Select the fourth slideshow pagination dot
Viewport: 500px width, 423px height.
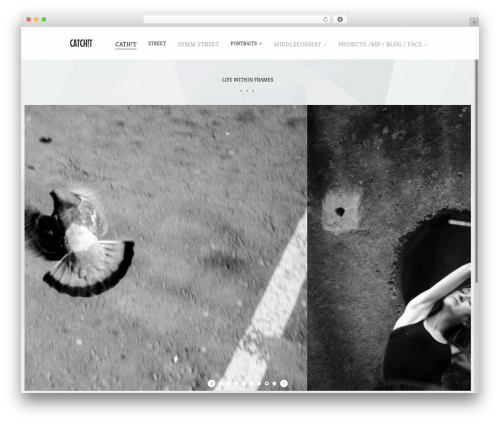(244, 383)
